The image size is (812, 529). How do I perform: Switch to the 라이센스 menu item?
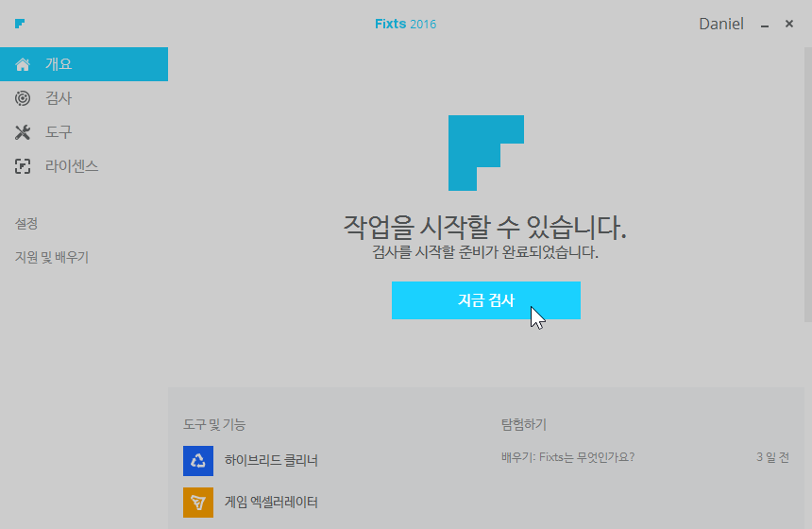[84, 166]
